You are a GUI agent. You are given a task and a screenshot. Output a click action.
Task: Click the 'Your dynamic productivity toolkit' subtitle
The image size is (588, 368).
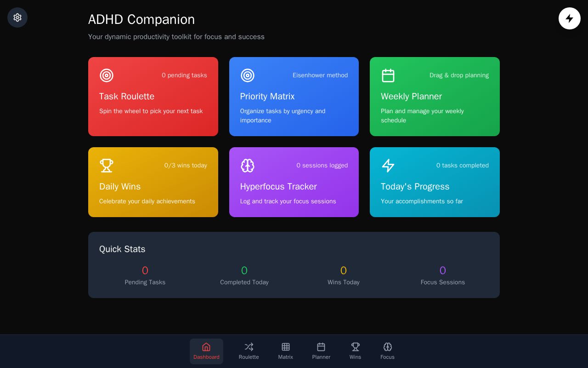click(x=176, y=37)
